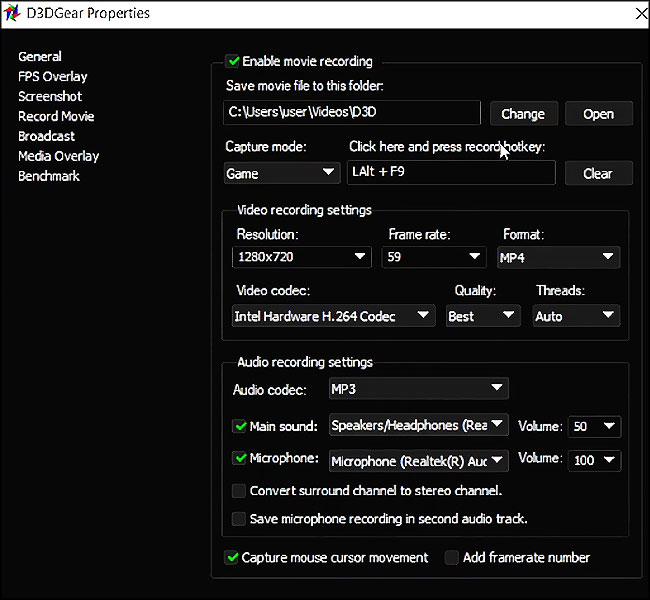Click the movie save folder path field
The image size is (650, 600).
pyautogui.click(x=352, y=112)
